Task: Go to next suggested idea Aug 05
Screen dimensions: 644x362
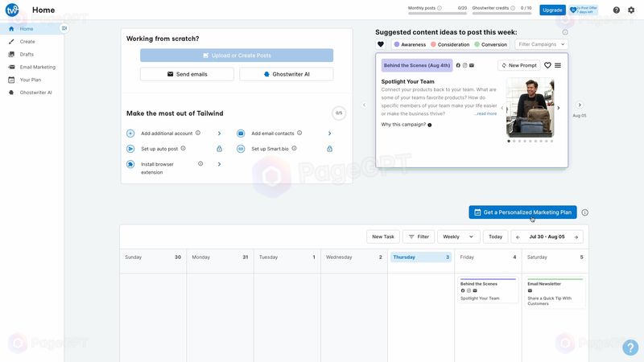Action: 580,105
